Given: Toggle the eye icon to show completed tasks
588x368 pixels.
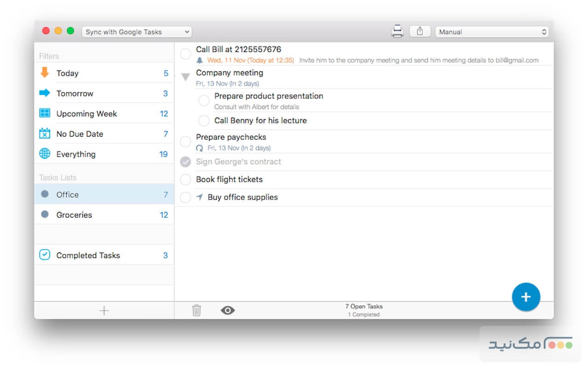Looking at the screenshot, I should coord(227,310).
